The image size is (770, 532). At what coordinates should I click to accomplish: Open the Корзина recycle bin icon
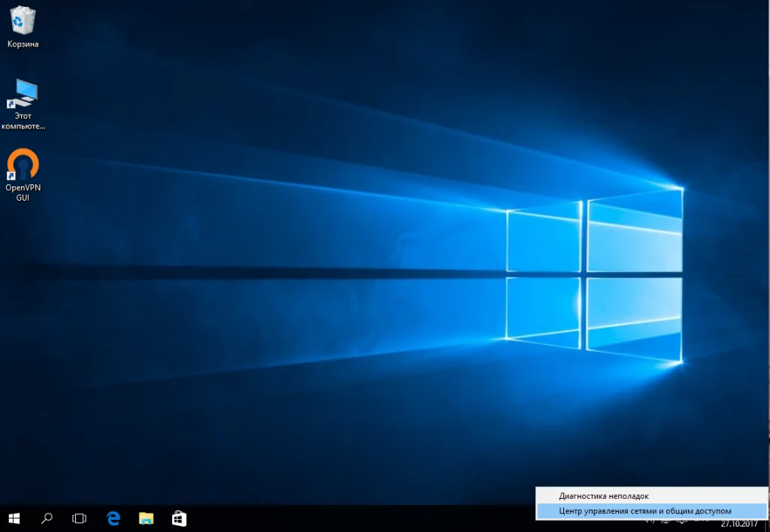[23, 26]
